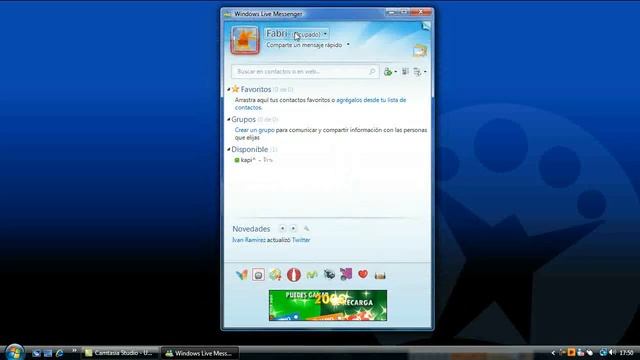Click the Internet Explorer quick launch icon
Screen dimensions: 640x360
(x=60, y=353)
